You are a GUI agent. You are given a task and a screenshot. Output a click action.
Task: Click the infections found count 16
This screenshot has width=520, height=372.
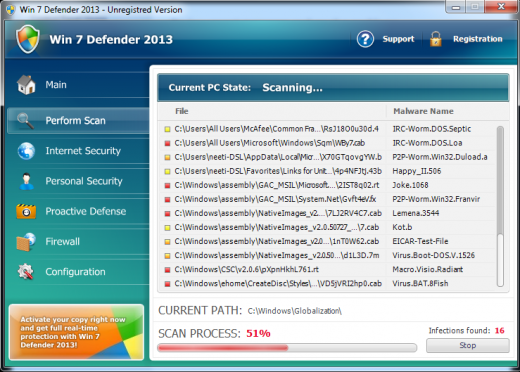pyautogui.click(x=499, y=330)
